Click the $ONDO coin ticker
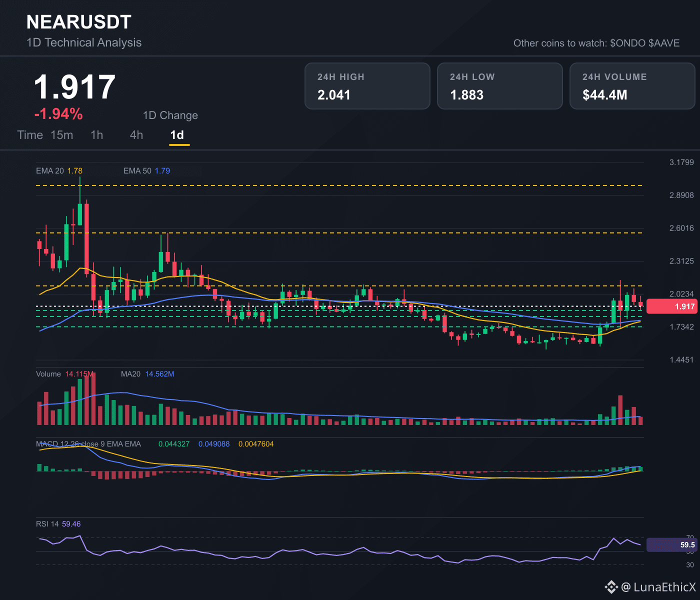This screenshot has width=700, height=600. click(628, 43)
